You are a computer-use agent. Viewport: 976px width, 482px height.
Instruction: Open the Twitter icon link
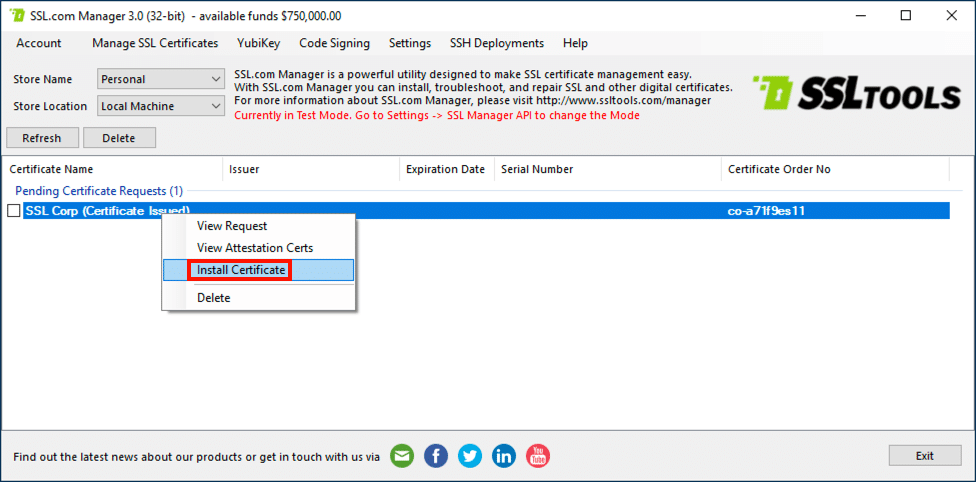pyautogui.click(x=470, y=456)
